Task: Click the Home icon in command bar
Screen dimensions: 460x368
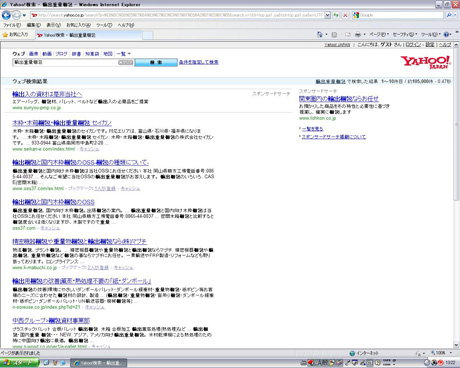Action: point(319,34)
